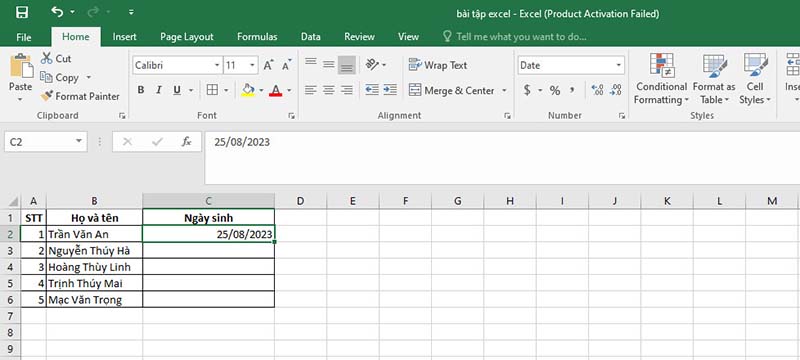
Task: Align text left
Action: pos(311,90)
